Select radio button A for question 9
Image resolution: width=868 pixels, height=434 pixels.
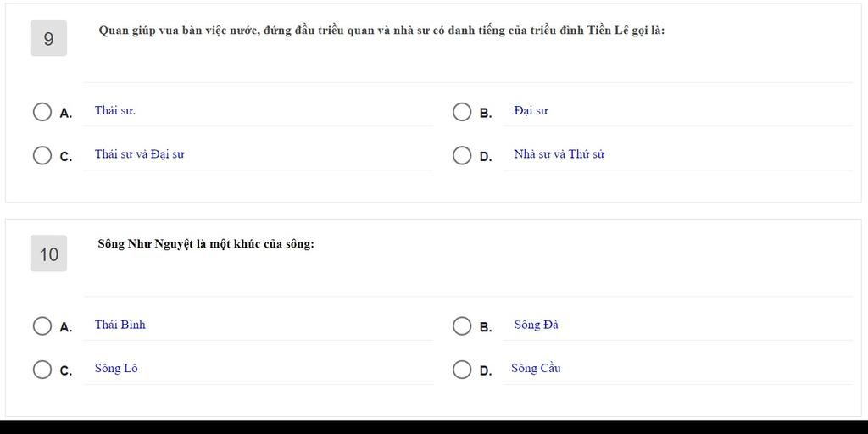tap(42, 112)
